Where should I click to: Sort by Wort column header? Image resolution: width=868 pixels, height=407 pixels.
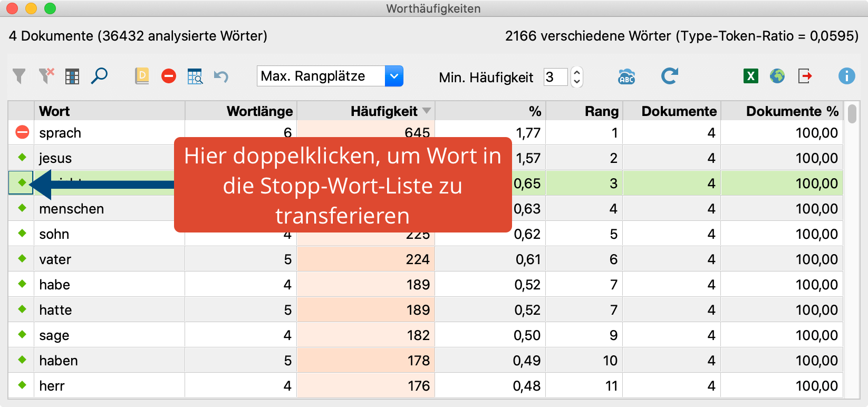tap(110, 111)
